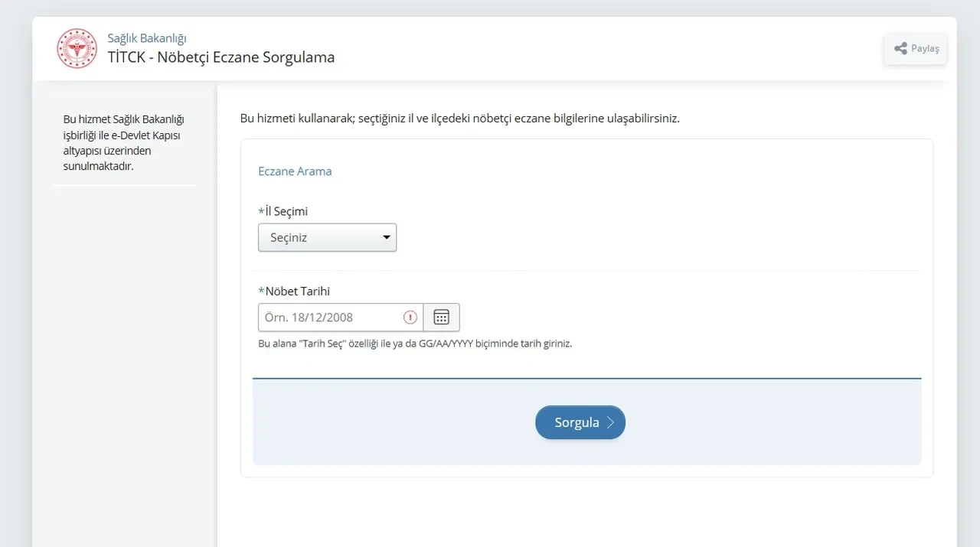Click the GG/AA/YYYY format hint text
This screenshot has width=980, height=547.
coord(416,343)
